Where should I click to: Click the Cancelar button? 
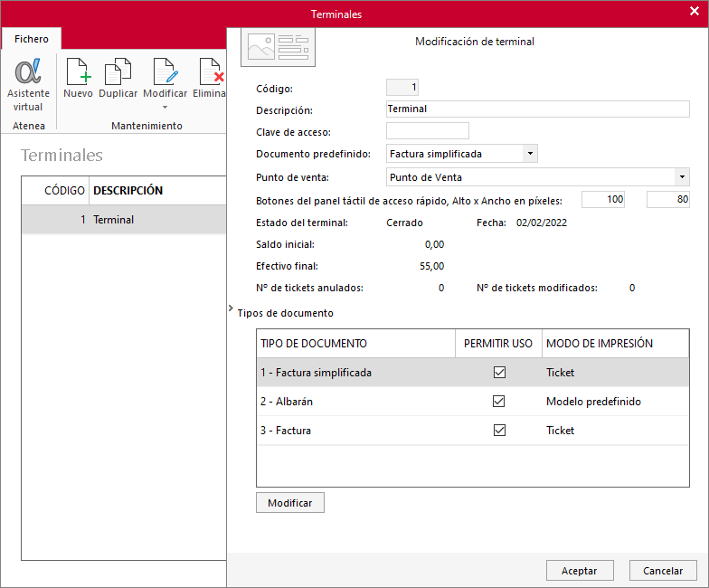[x=663, y=571]
